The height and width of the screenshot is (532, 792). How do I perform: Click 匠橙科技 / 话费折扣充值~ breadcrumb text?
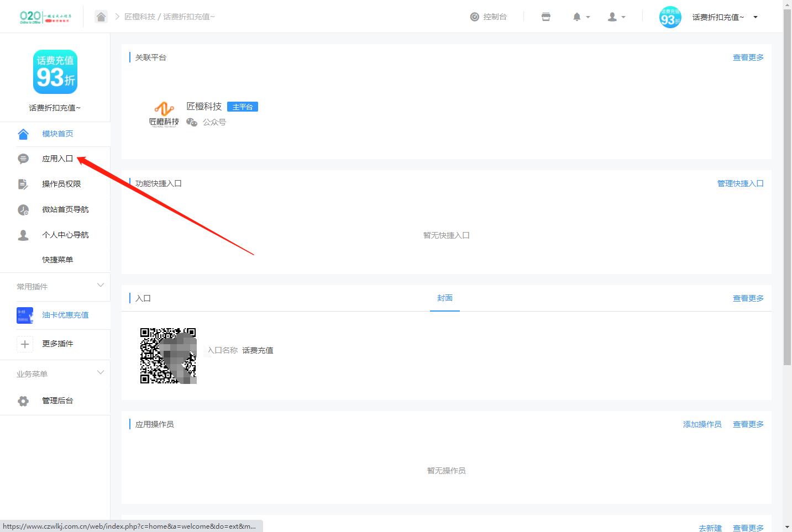tap(170, 17)
